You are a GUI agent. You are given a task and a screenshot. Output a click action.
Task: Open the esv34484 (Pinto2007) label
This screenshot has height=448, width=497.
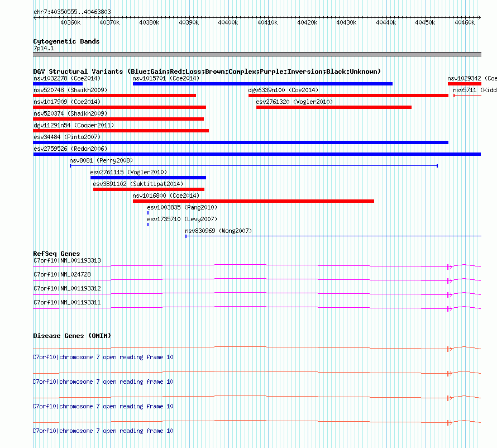point(67,137)
